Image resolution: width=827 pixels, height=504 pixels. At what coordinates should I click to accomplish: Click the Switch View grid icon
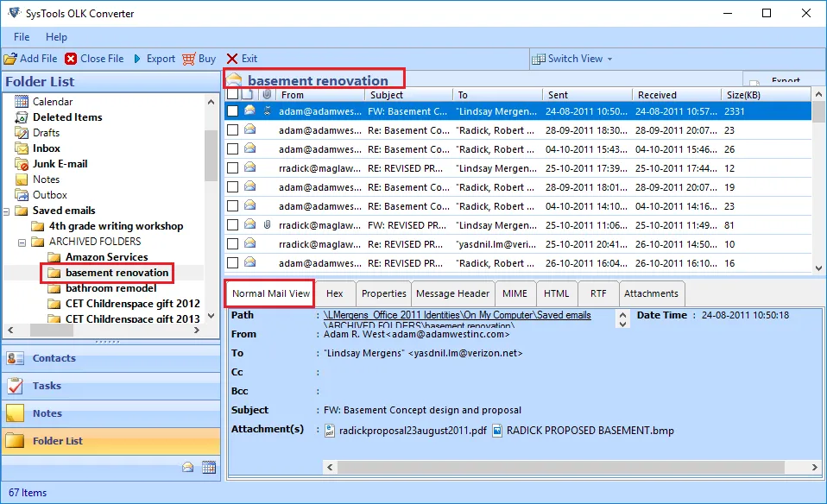tap(539, 59)
